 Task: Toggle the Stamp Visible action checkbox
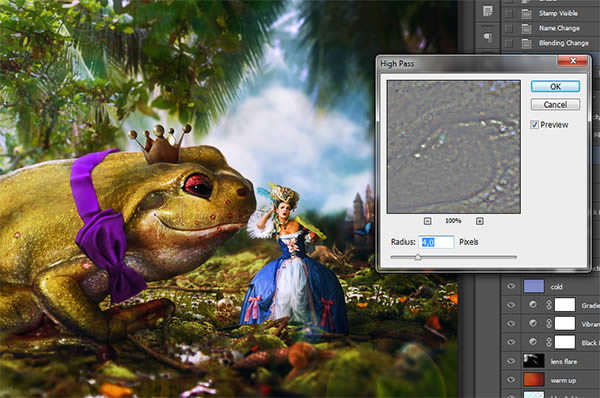509,13
